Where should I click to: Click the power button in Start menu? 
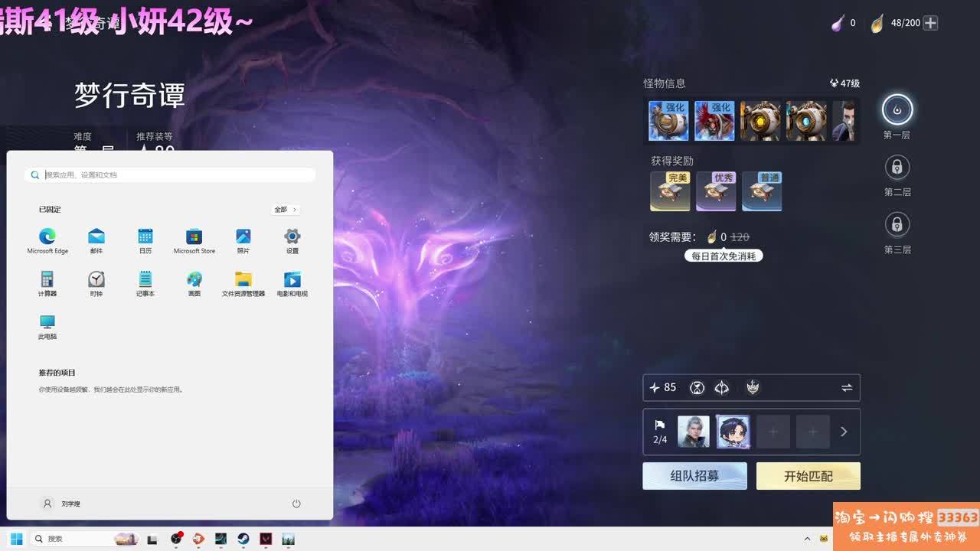pos(296,504)
